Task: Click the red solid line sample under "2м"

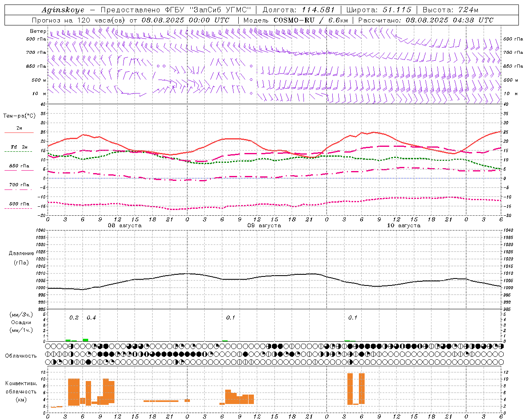Action: 19,133
